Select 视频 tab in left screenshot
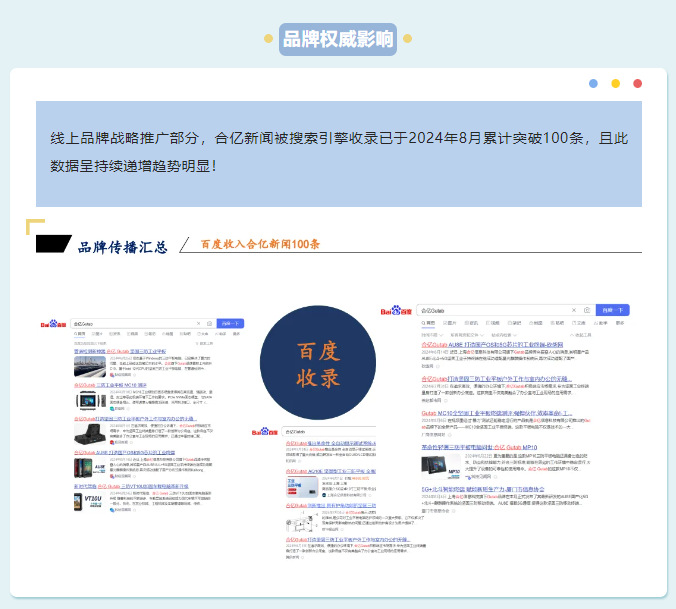 click(x=132, y=334)
